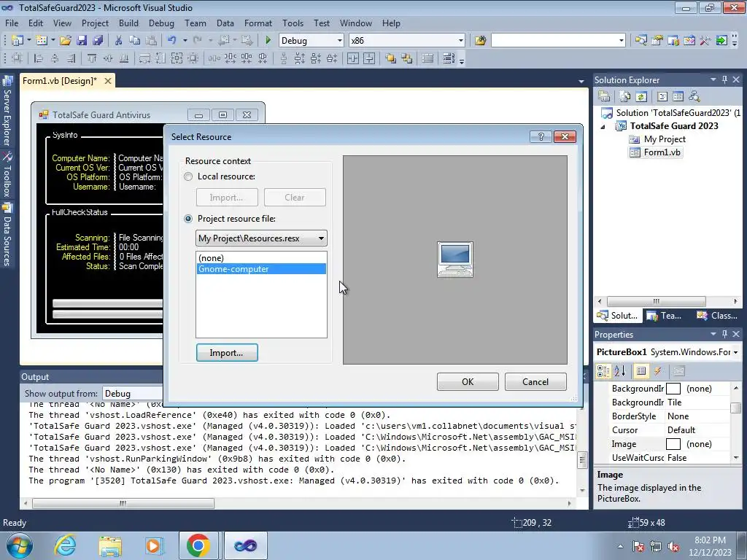Open the New Project dropdown arrow

29,41
